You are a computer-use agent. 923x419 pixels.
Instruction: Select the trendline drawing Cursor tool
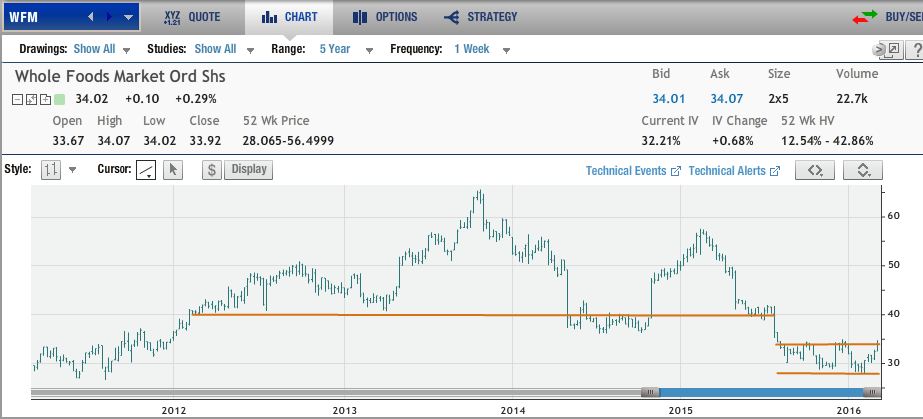click(x=146, y=170)
